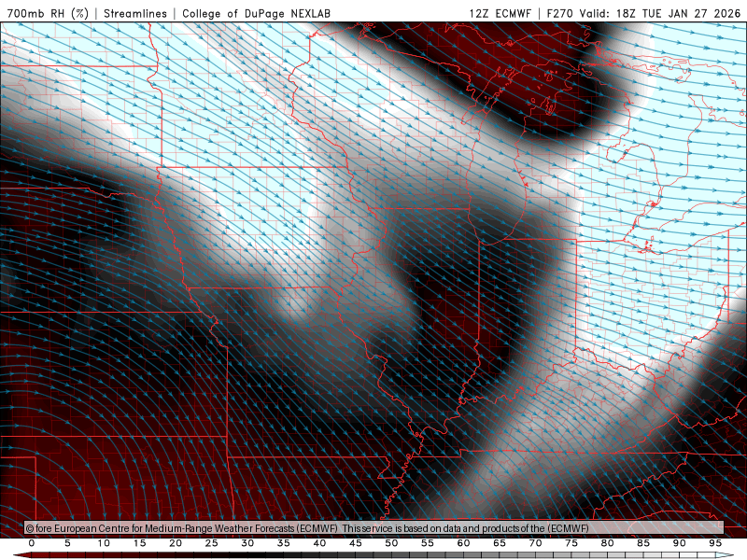This screenshot has width=747, height=560.
Task: Click the 65 value on the color scale
Action: pyautogui.click(x=500, y=543)
